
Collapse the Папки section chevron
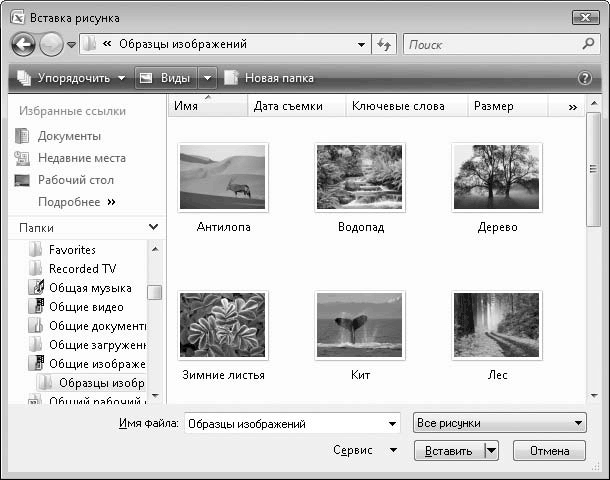153,227
